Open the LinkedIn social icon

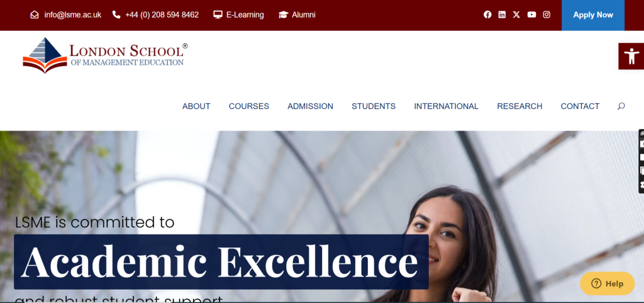pyautogui.click(x=502, y=14)
